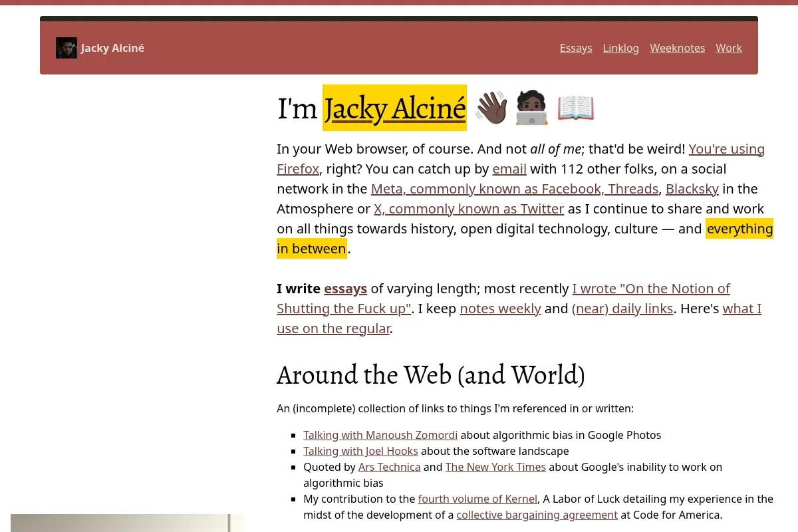
Task: Visit the Meta, Facebook, Threads link
Action: coord(515,189)
